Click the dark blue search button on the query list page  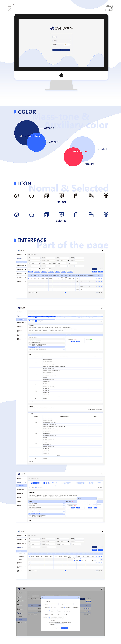click(x=95, y=269)
